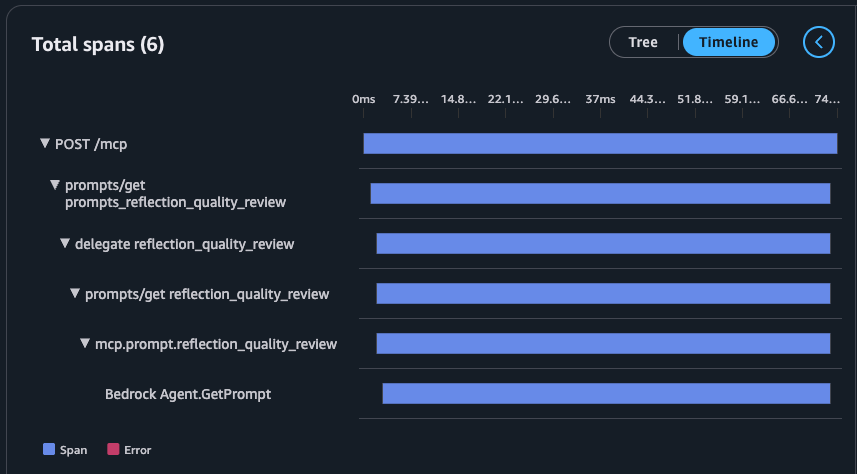Click prompts/get reflection_quality_review timeline bar
The width and height of the screenshot is (857, 474).
coord(603,294)
